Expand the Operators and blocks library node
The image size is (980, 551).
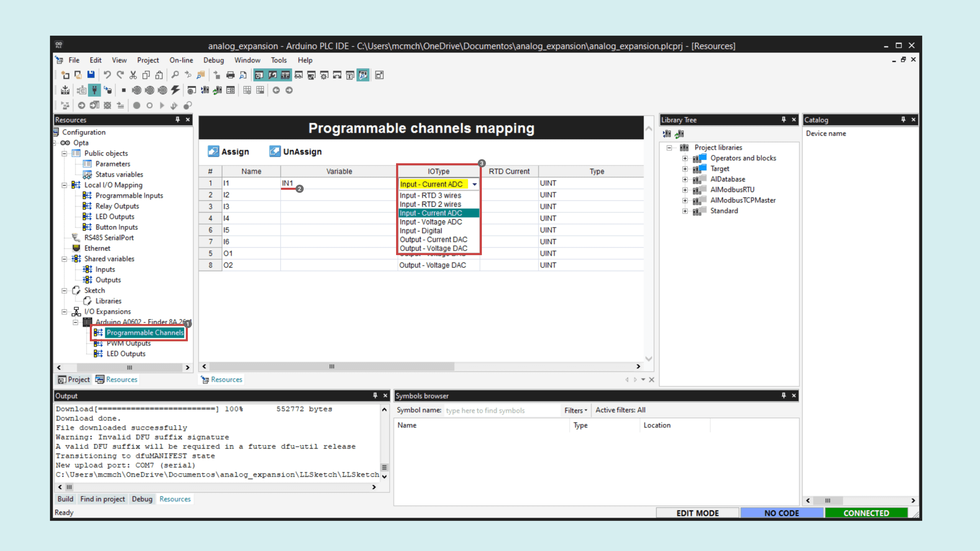click(685, 158)
